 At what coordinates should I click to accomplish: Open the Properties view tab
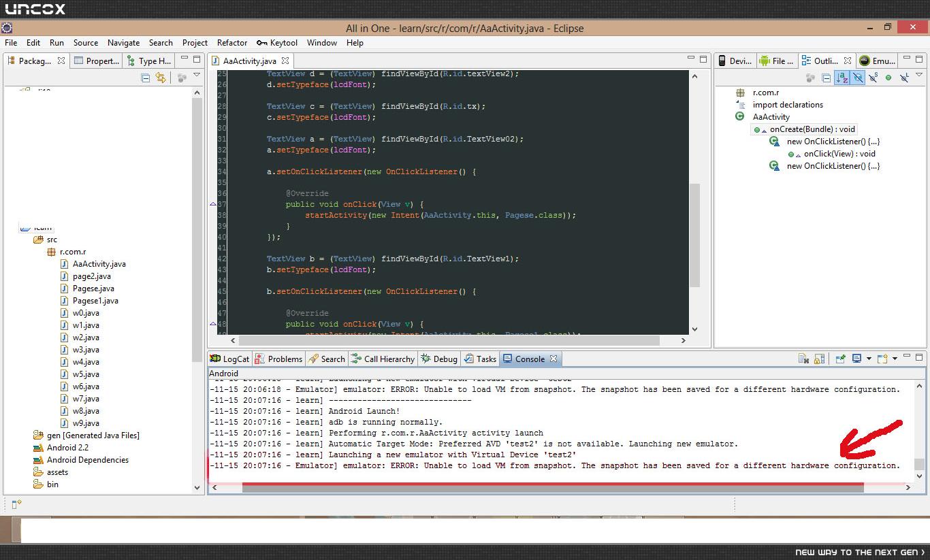(97, 61)
